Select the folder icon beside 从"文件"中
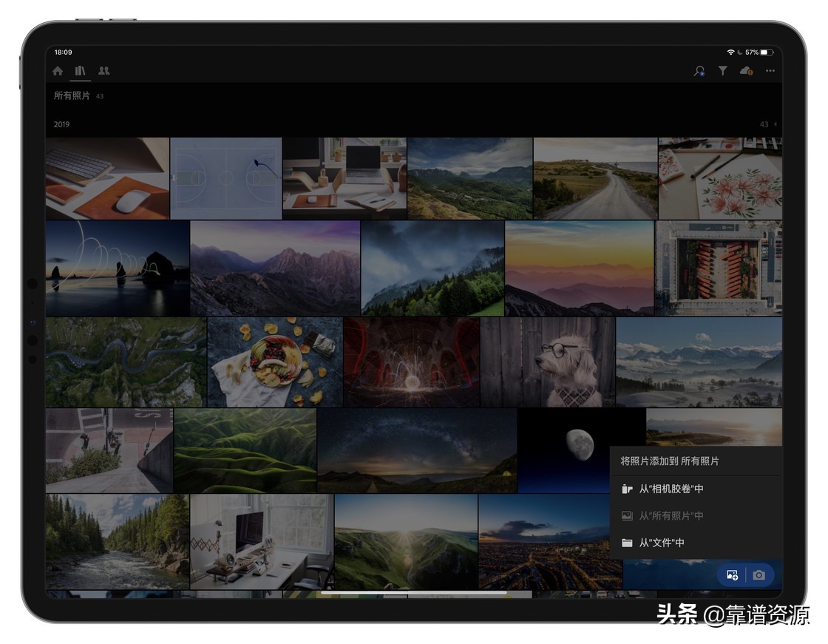Image resolution: width=828 pixels, height=644 pixels. click(x=627, y=543)
